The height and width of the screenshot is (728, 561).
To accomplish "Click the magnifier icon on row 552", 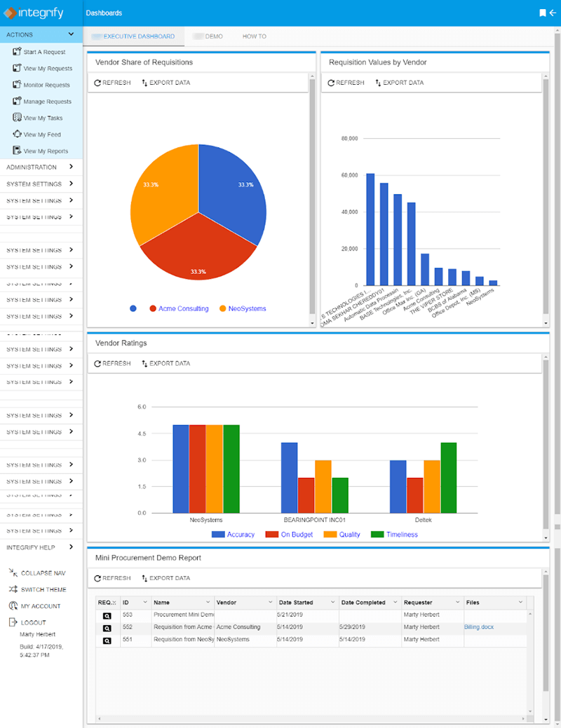I will tap(107, 627).
